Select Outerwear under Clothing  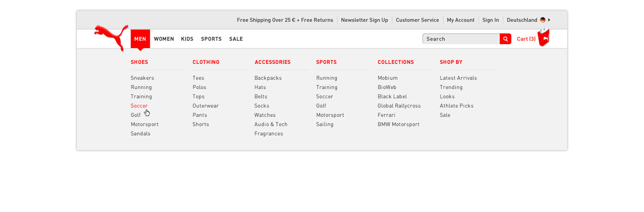[x=206, y=106]
